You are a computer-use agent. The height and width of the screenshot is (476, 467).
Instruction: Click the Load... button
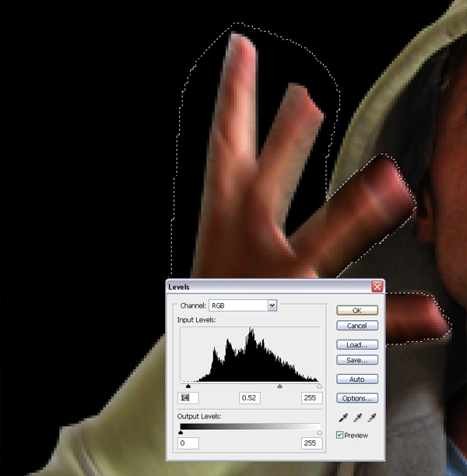click(357, 344)
